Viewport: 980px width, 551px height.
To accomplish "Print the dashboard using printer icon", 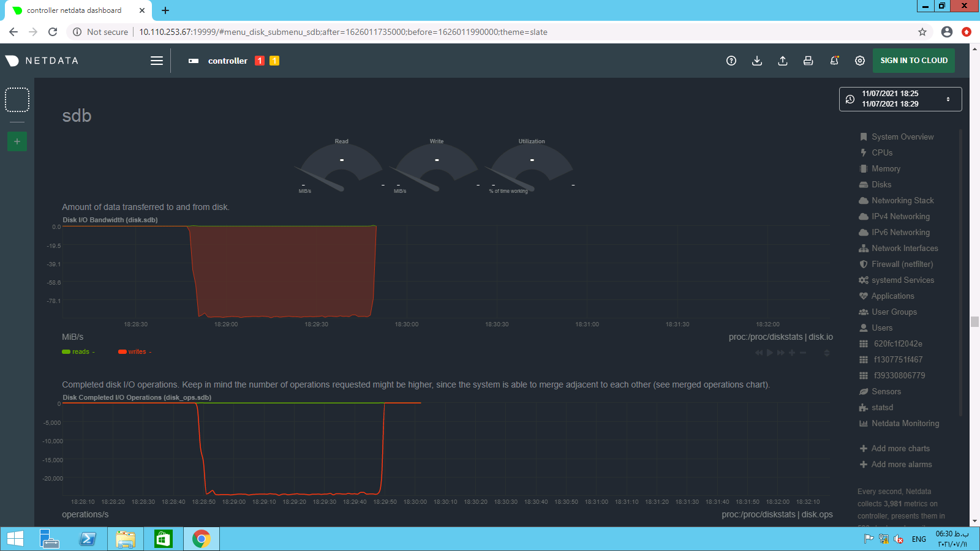I will [x=809, y=61].
